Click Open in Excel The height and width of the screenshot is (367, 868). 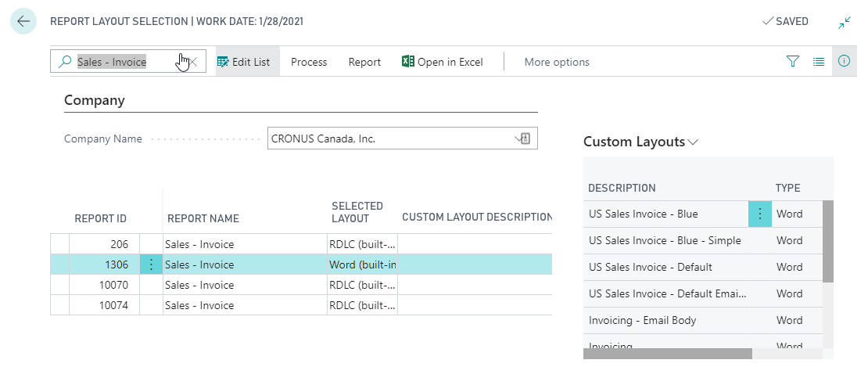pyautogui.click(x=443, y=62)
